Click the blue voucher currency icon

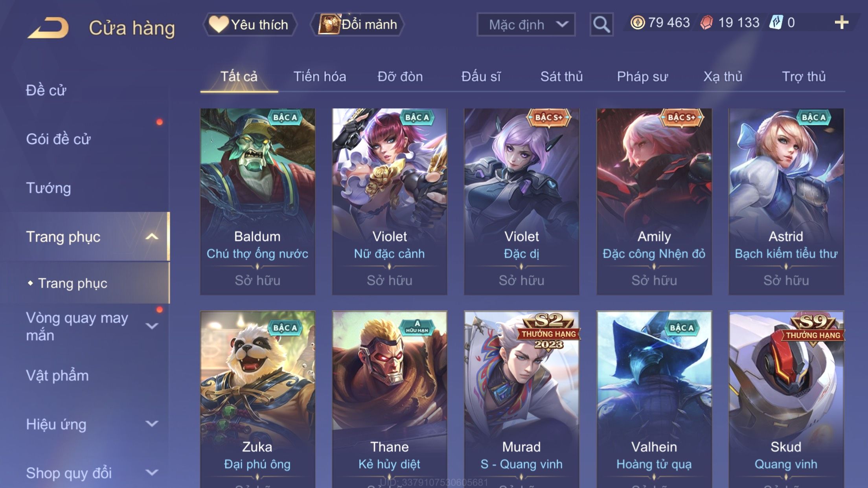pyautogui.click(x=776, y=22)
